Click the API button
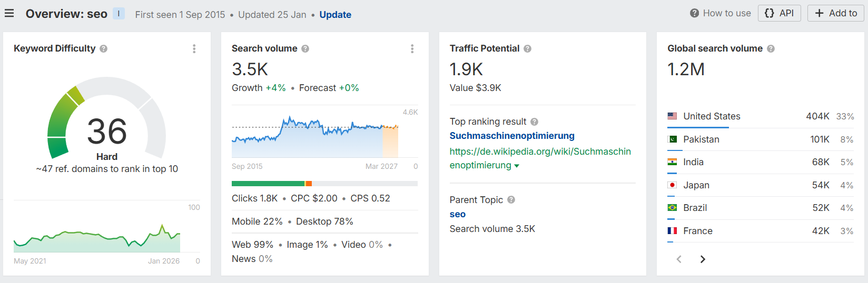This screenshot has height=283, width=868. click(x=779, y=13)
